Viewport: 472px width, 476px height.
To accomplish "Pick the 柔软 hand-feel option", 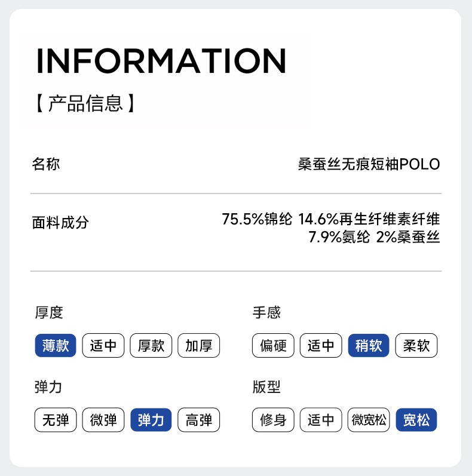I will point(416,345).
